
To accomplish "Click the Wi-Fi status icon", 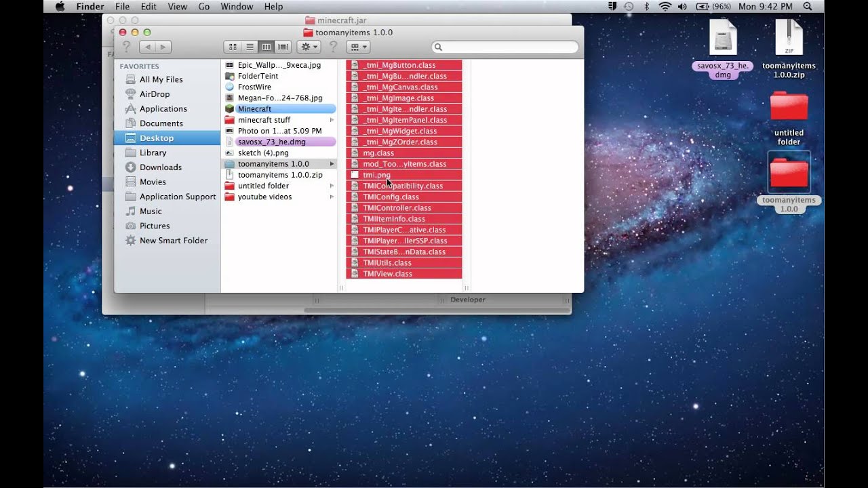I will pos(665,6).
